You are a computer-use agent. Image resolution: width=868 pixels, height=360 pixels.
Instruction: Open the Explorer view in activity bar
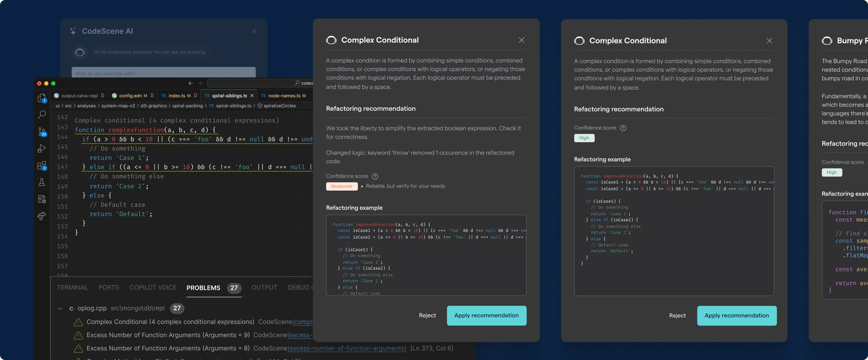pyautogui.click(x=41, y=98)
